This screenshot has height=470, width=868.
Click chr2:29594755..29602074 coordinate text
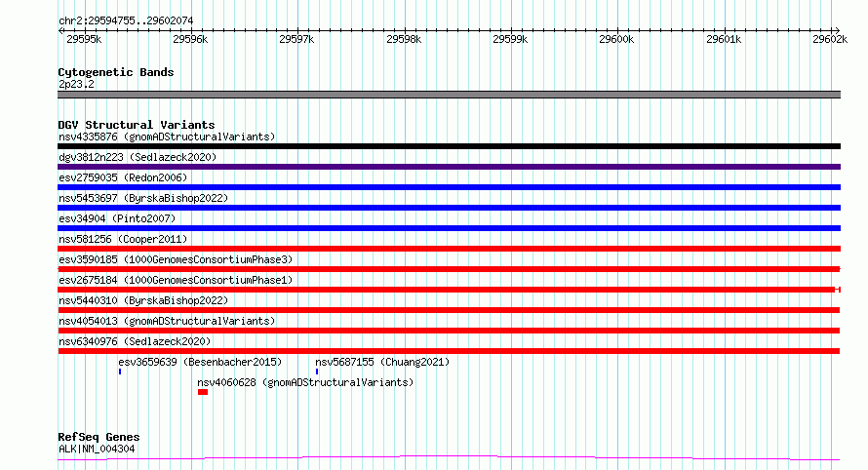pos(126,20)
